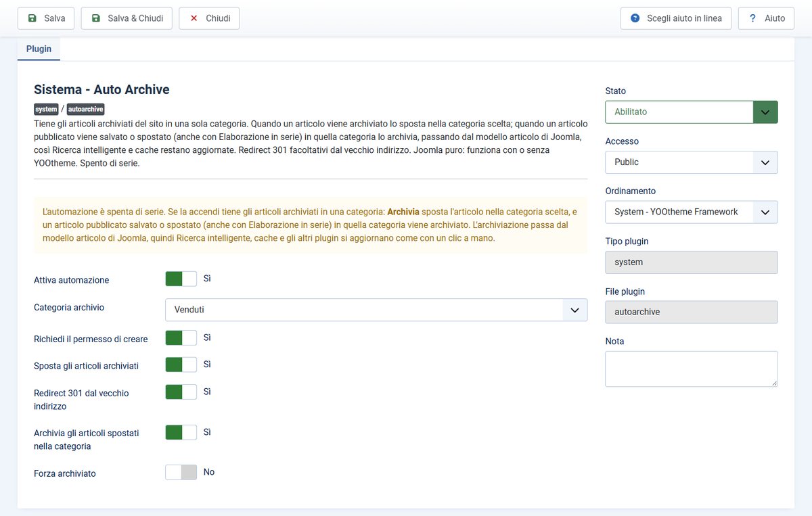Click the Ordinamento label
812x516 pixels.
click(630, 191)
